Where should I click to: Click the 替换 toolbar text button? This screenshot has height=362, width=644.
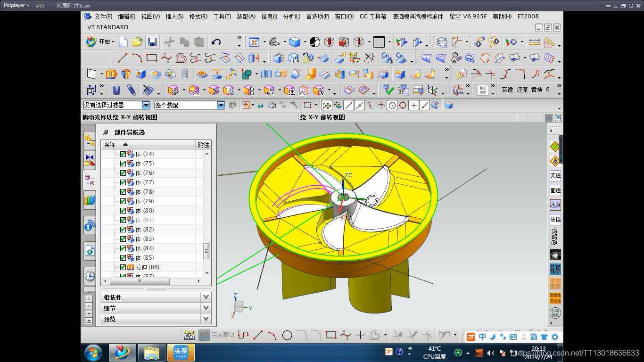(x=537, y=90)
